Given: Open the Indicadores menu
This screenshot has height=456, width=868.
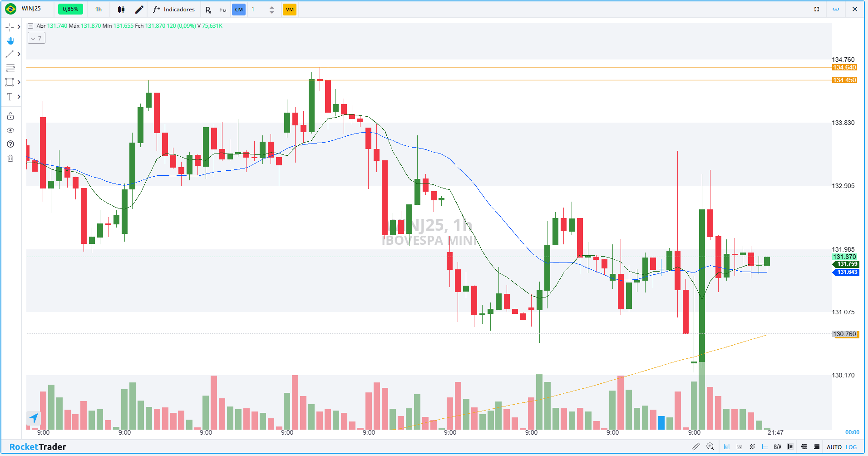Looking at the screenshot, I should click(174, 10).
